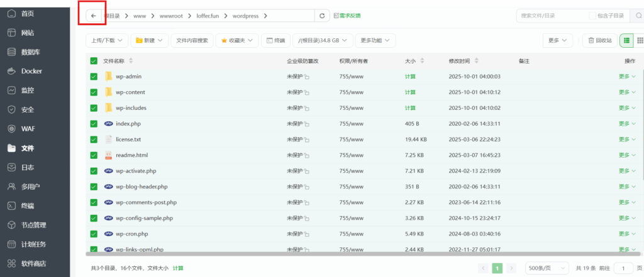Click the license.txt text file icon
The width and height of the screenshot is (644, 277).
pyautogui.click(x=108, y=139)
